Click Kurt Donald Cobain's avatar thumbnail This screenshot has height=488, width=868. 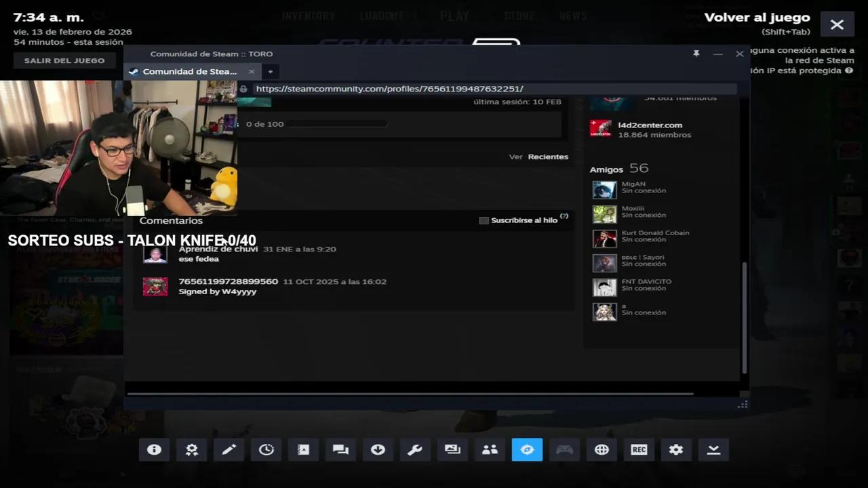click(604, 238)
